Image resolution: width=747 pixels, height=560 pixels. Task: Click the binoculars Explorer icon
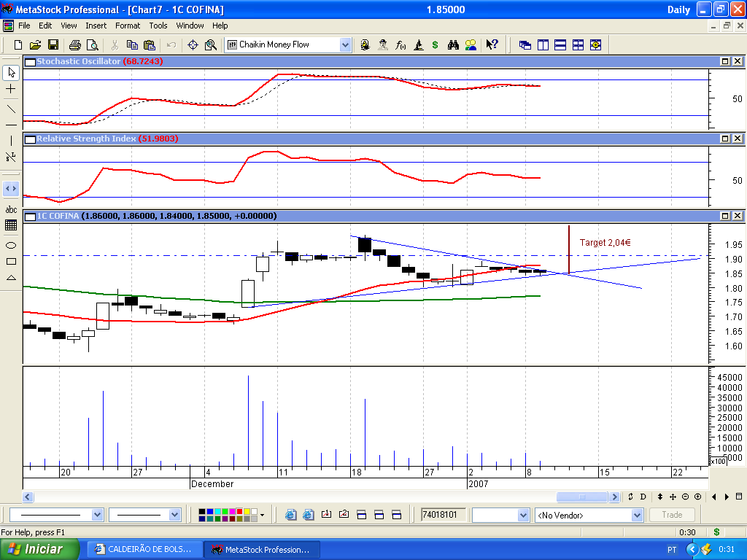tap(453, 44)
